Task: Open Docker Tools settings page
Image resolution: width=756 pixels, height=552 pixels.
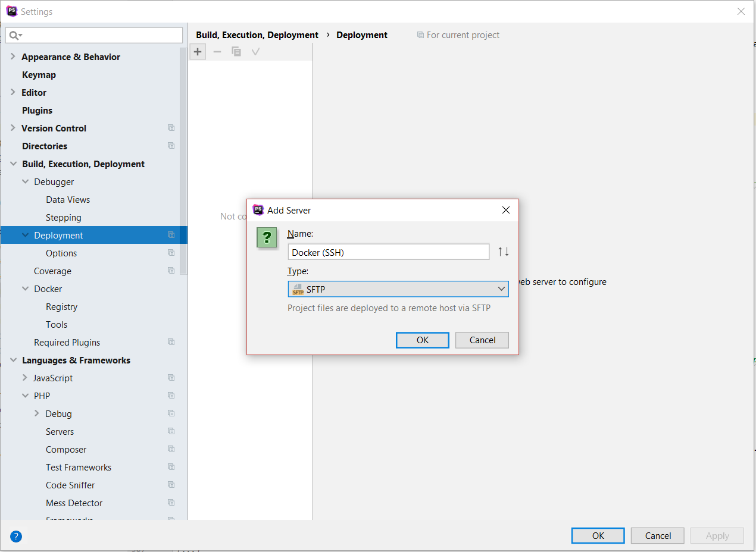Action: tap(57, 324)
